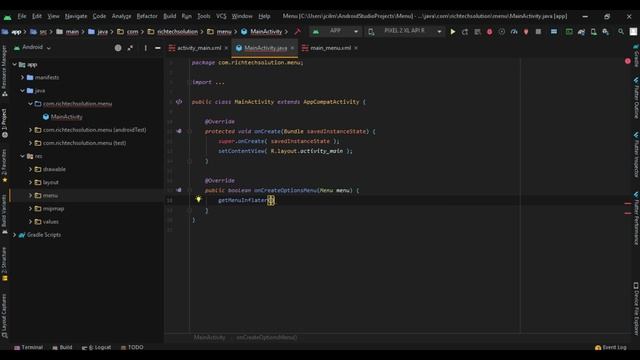640x360 pixels.
Task: Toggle Build Variants side tool window
Action: pyautogui.click(x=4, y=214)
